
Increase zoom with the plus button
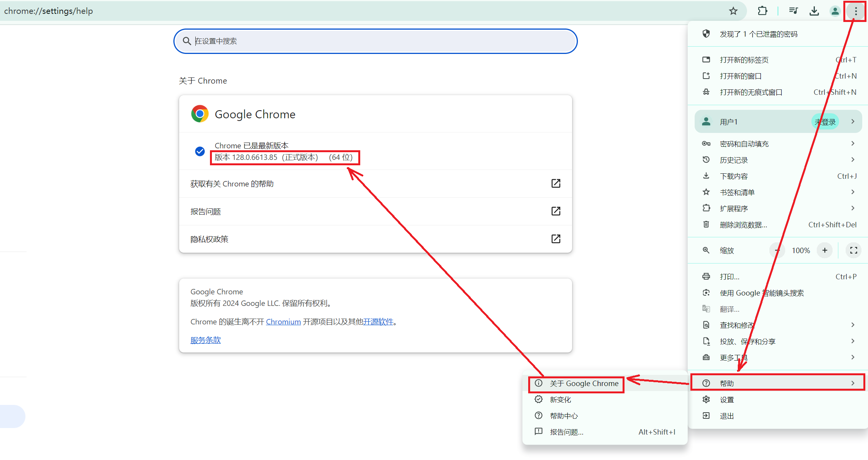[824, 250]
